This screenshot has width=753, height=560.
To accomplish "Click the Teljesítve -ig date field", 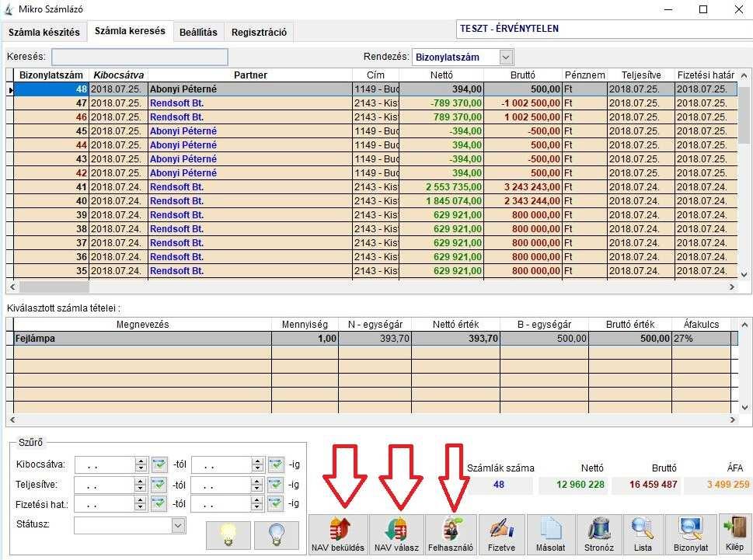I will pyautogui.click(x=221, y=484).
